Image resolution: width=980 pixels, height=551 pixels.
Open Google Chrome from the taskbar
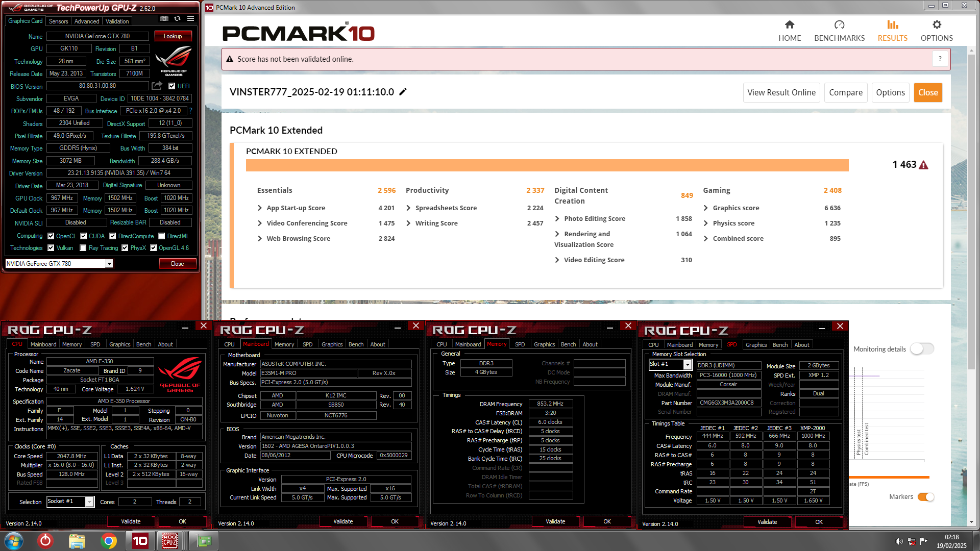pyautogui.click(x=108, y=541)
